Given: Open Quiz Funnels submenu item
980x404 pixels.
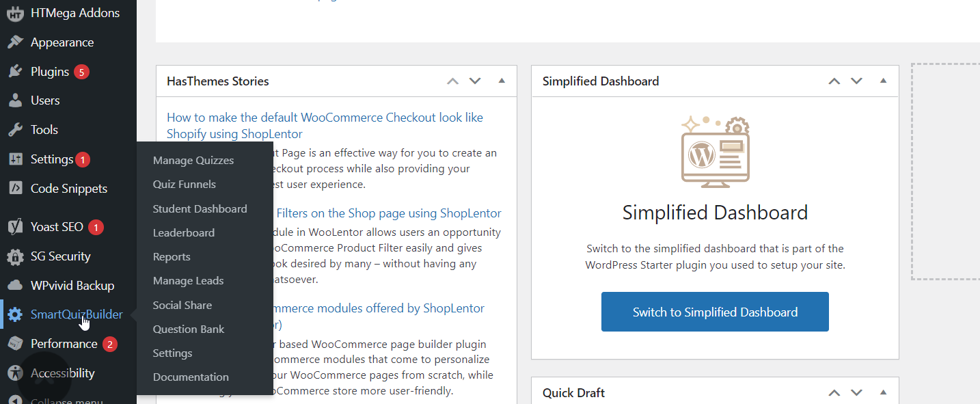Looking at the screenshot, I should [185, 185].
